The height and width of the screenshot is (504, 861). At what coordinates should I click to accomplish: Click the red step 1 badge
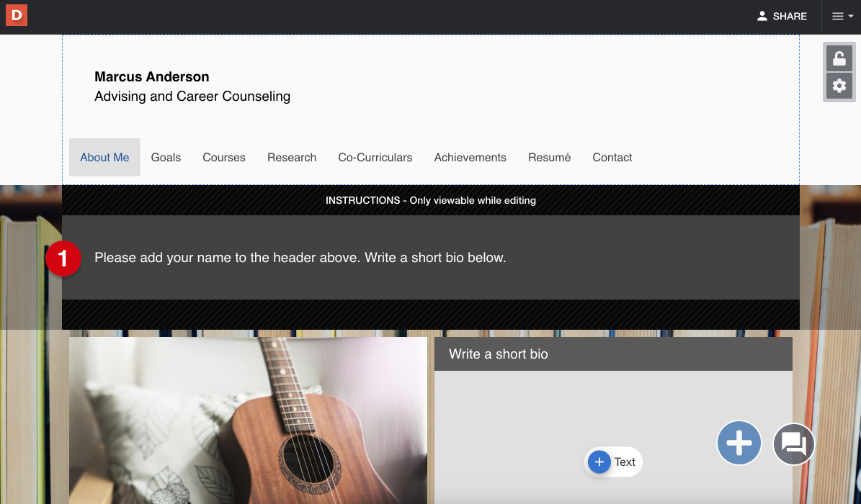tap(63, 258)
